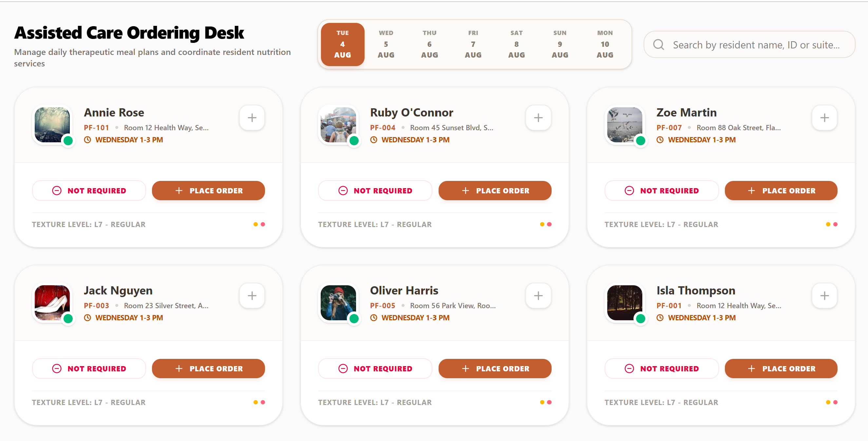This screenshot has width=868, height=441.
Task: Click the plus icon beside Ruby O'Connor
Action: [x=538, y=118]
